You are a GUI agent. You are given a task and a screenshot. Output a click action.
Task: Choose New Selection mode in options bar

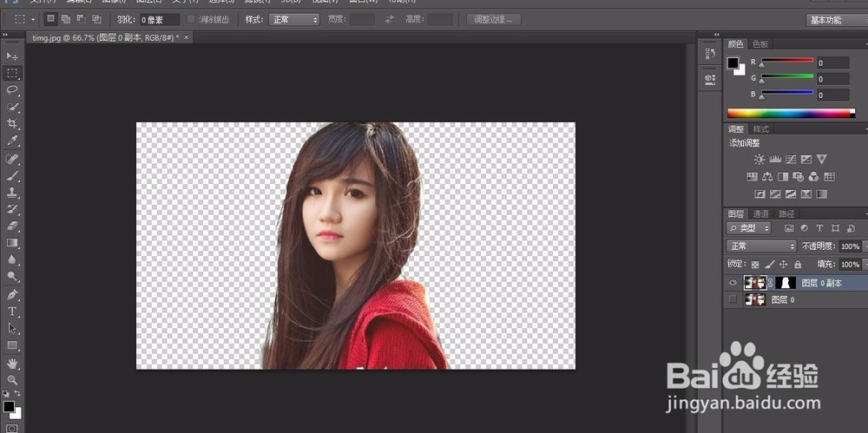50,19
